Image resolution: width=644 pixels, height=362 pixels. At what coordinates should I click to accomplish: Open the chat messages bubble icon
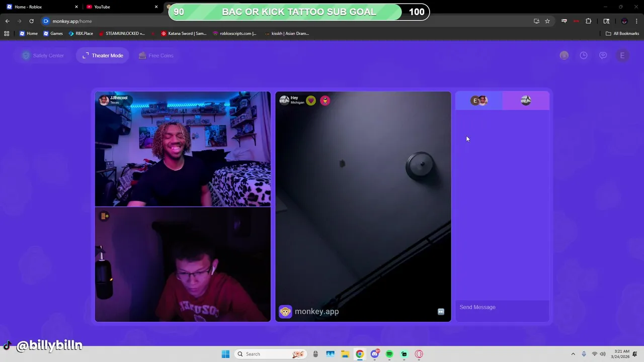pyautogui.click(x=603, y=55)
